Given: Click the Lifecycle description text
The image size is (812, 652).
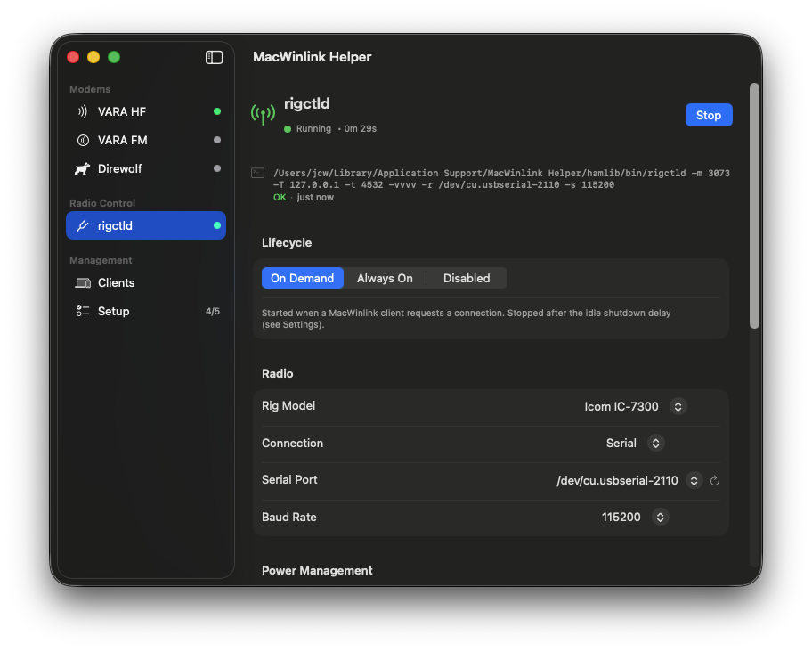Looking at the screenshot, I should tap(466, 319).
